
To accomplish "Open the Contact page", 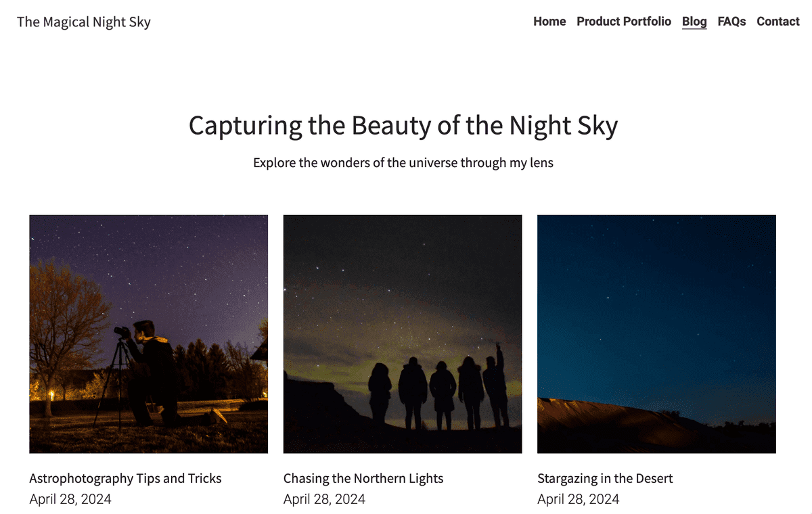I will pos(777,21).
